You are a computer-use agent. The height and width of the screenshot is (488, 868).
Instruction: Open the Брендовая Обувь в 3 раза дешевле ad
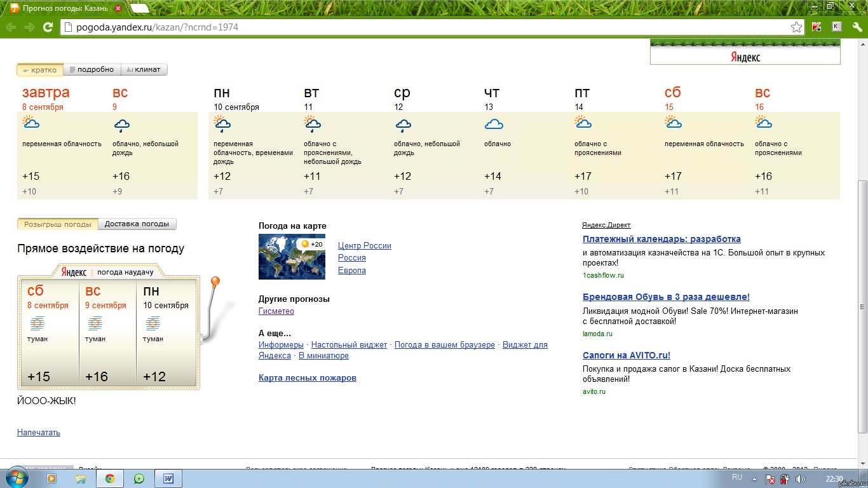[x=666, y=297]
